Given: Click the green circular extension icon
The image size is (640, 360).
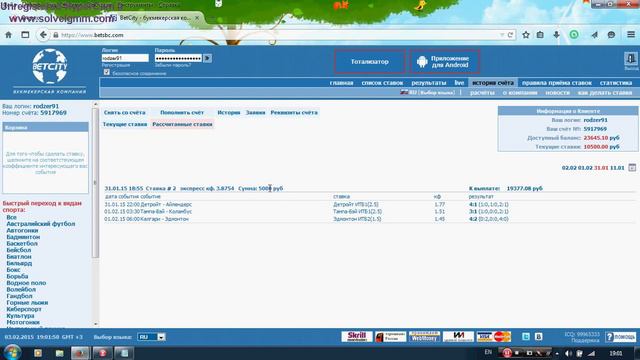Looking at the screenshot, I should 574,35.
